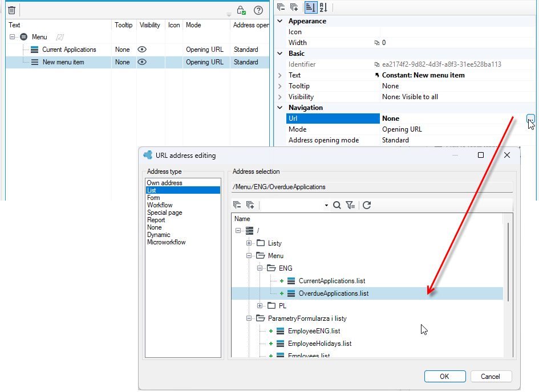Expand the Tooltip property row
The width and height of the screenshot is (539, 392).
pyautogui.click(x=280, y=86)
